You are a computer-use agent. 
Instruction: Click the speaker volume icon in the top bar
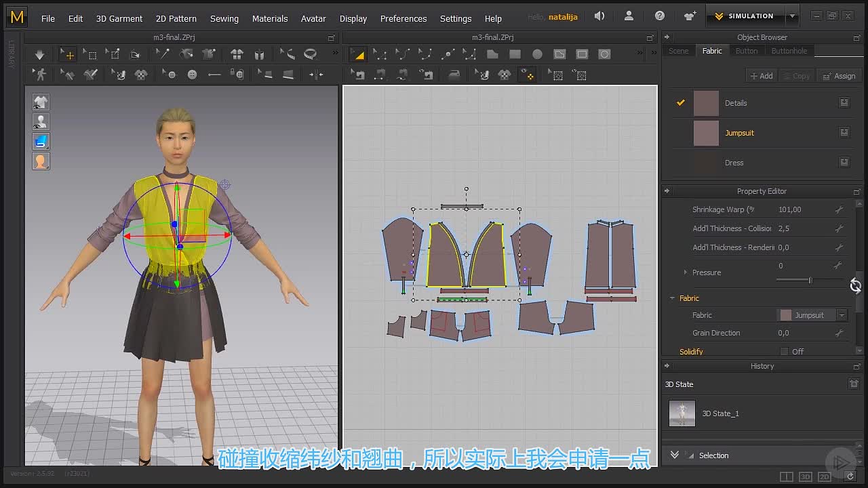[x=599, y=16]
